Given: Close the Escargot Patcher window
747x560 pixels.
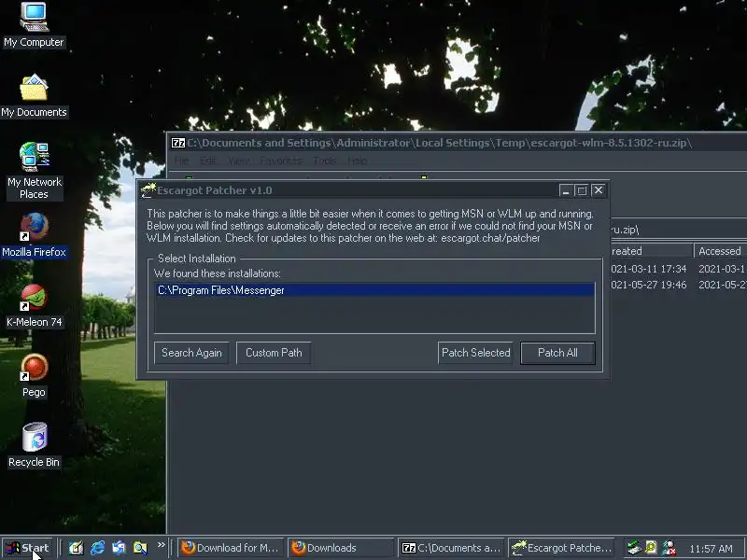Looking at the screenshot, I should [x=599, y=190].
